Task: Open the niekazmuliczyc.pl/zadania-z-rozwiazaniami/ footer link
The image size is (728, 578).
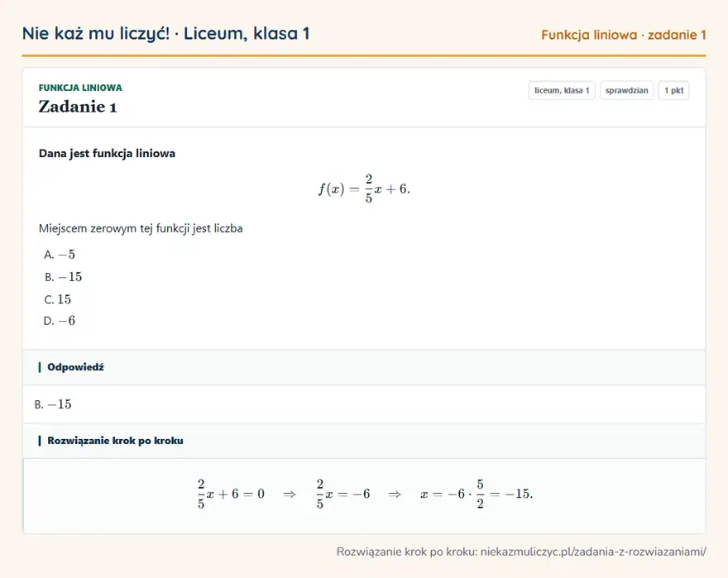Action: pos(593,552)
